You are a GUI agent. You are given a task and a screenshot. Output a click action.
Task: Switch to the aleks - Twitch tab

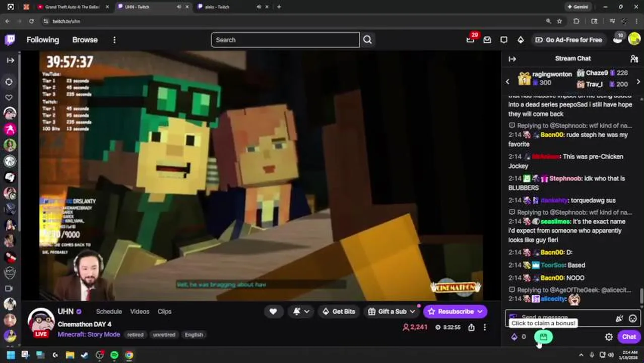[x=222, y=7]
